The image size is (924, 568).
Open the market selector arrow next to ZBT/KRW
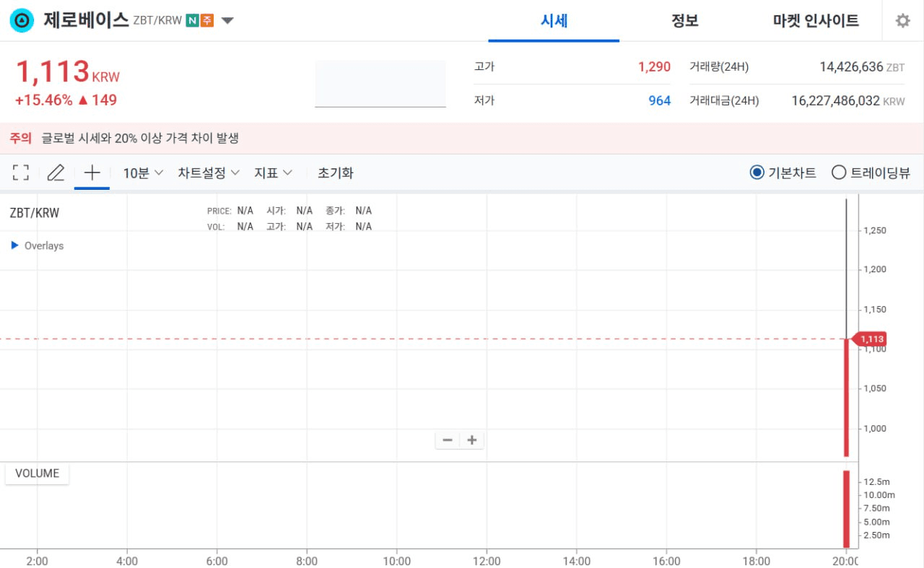[227, 21]
